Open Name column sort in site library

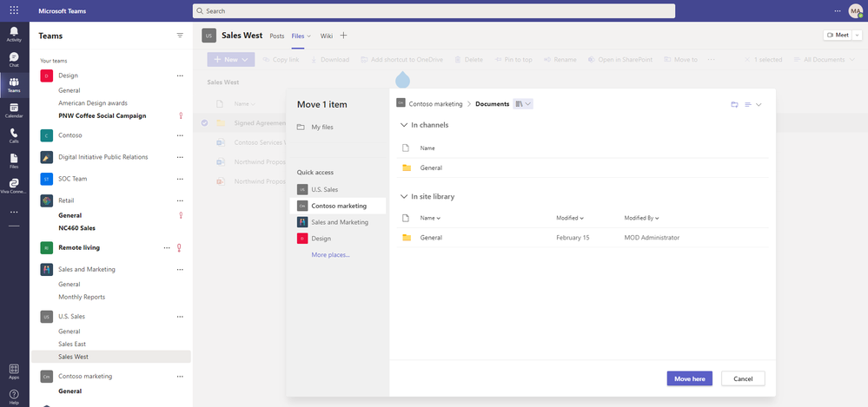click(x=430, y=219)
